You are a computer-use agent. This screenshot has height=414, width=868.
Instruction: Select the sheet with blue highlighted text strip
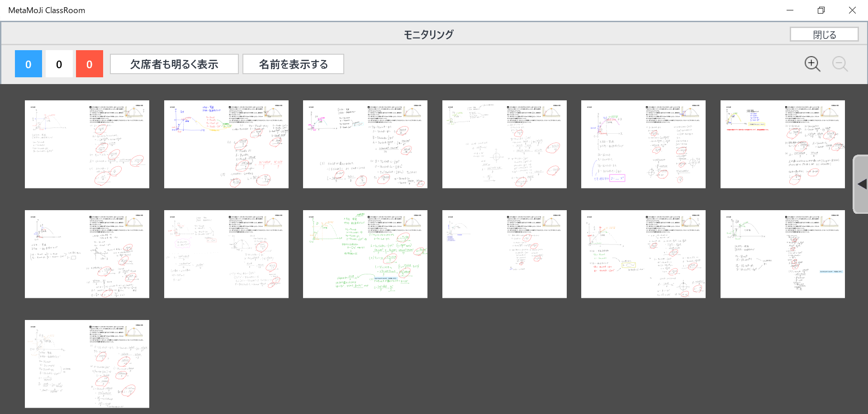[783, 254]
